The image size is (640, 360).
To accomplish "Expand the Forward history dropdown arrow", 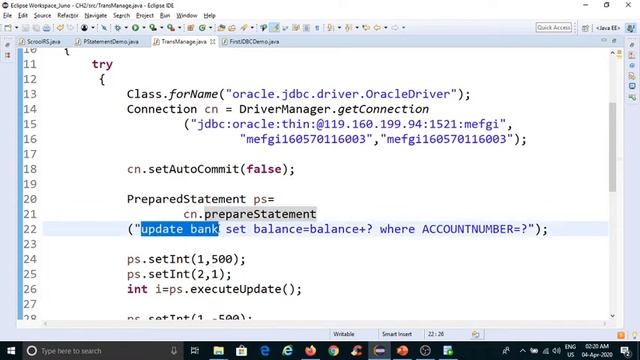I will [x=403, y=28].
